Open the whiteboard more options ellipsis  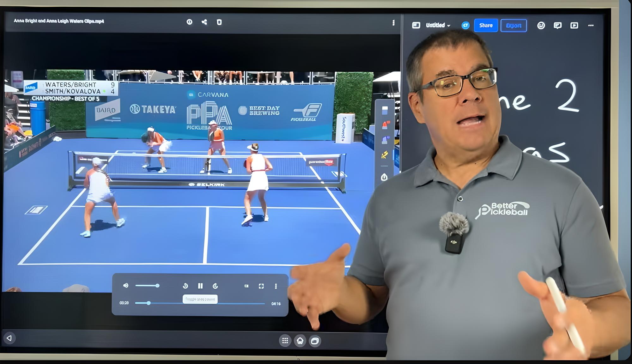[x=591, y=25]
